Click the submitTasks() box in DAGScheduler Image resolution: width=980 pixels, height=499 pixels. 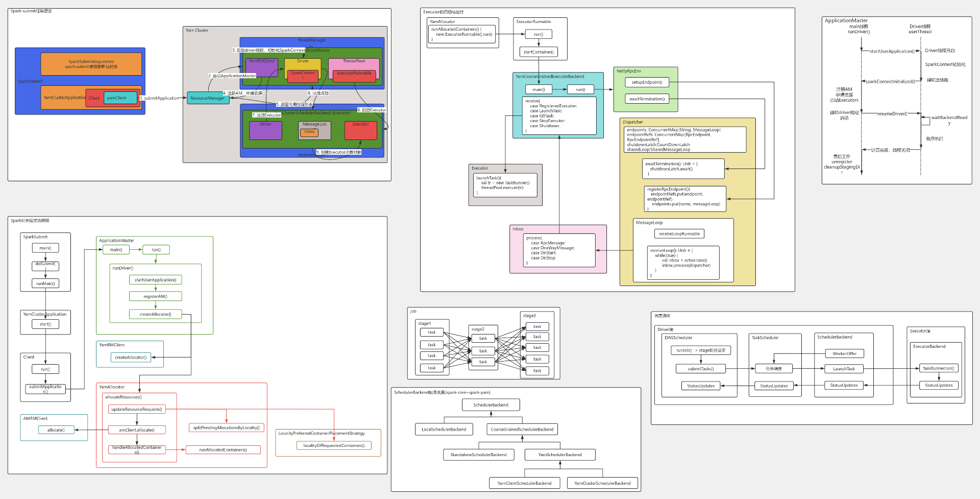tap(700, 369)
